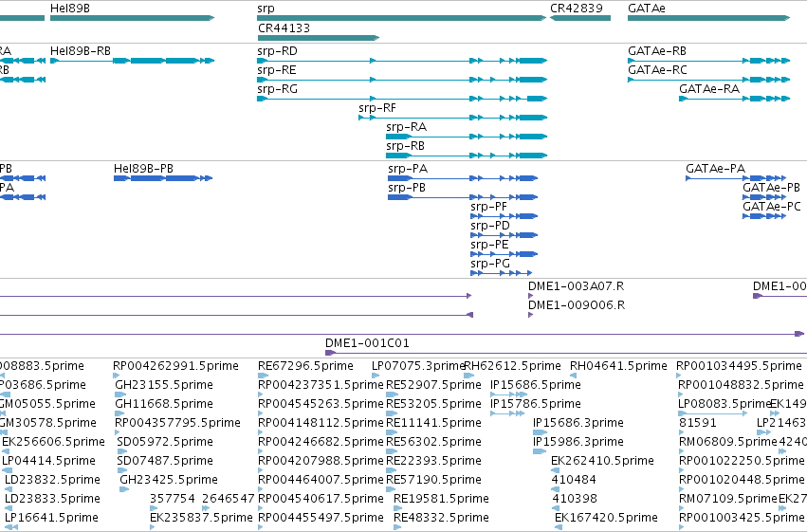Select GATAe-RB transcript label

click(x=657, y=51)
